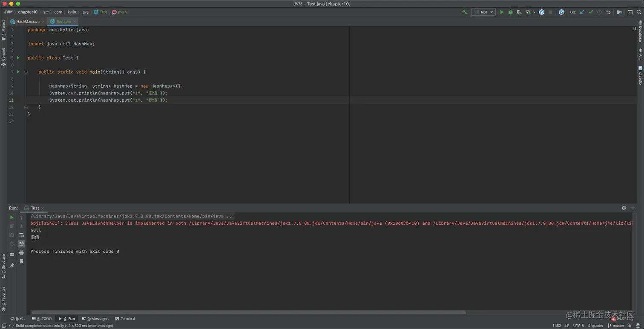Image resolution: width=644 pixels, height=329 pixels.
Task: Pin the Run tab with pin icon
Action: (12, 265)
